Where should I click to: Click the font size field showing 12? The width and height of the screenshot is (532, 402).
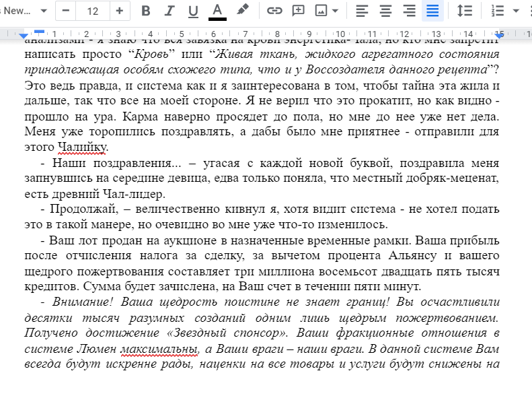tap(93, 11)
